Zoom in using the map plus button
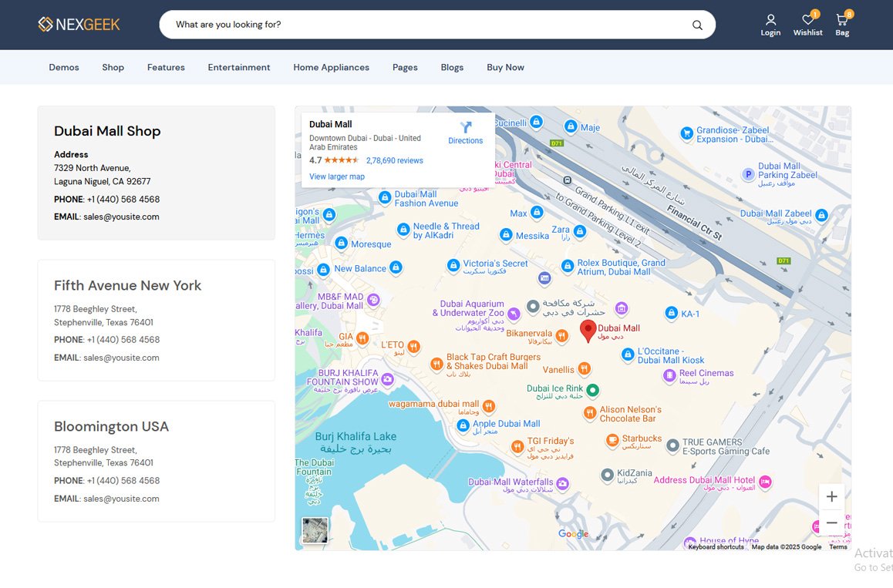 tap(831, 496)
